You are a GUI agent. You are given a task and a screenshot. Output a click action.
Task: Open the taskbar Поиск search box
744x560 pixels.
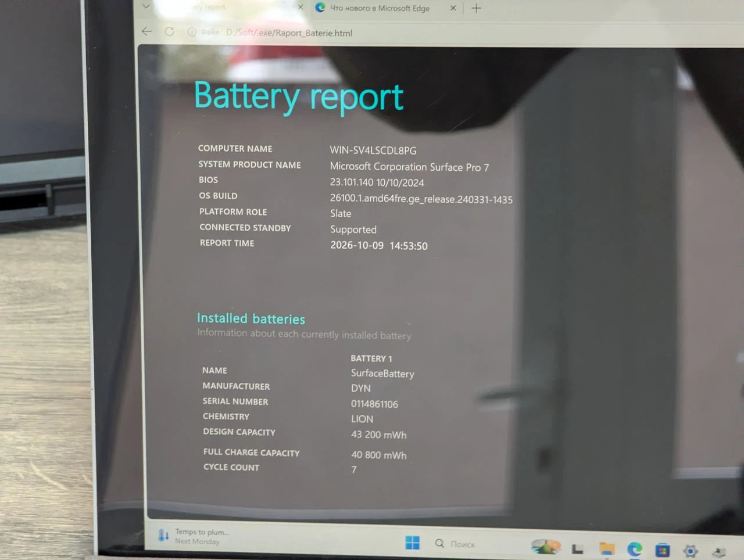456,544
